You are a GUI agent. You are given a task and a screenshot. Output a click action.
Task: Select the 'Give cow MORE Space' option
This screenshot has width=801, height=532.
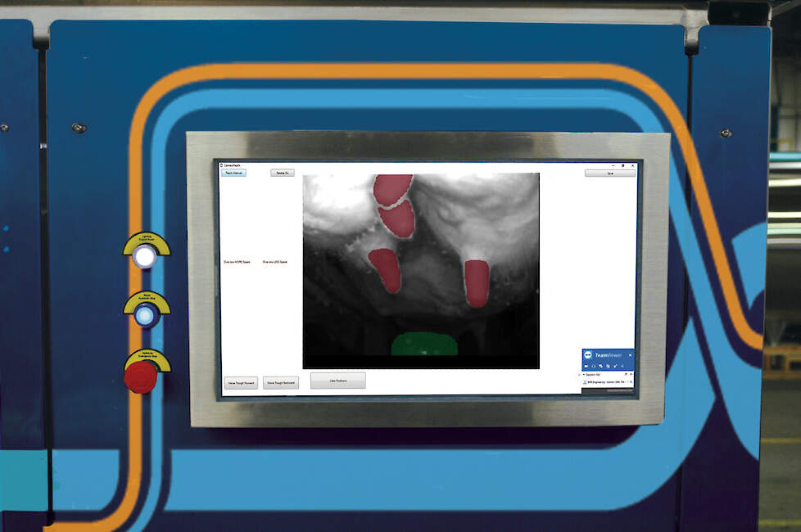click(238, 262)
